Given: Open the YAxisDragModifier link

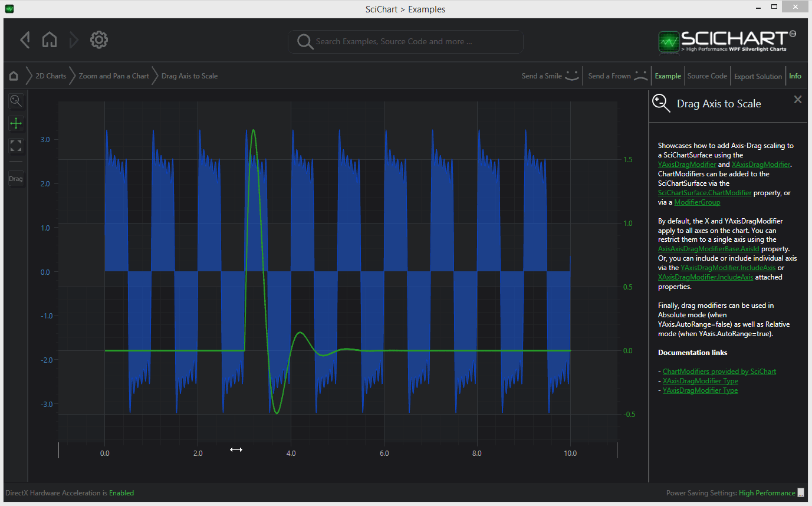Looking at the screenshot, I should [x=687, y=165].
